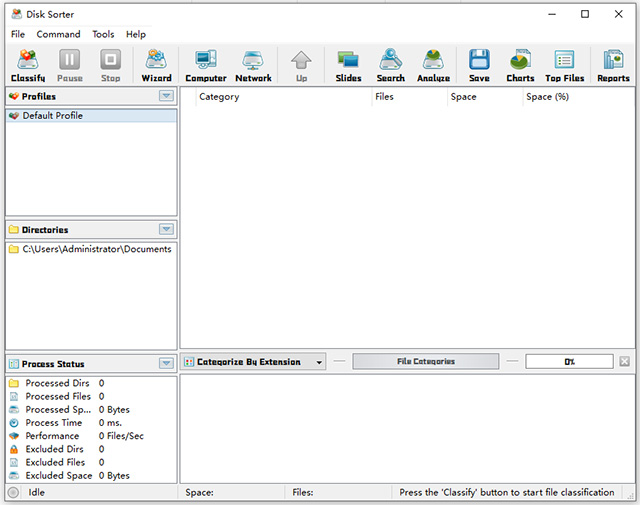Image resolution: width=640 pixels, height=505 pixels.
Task: Open the Categorize By Extension dropdown
Action: point(255,362)
